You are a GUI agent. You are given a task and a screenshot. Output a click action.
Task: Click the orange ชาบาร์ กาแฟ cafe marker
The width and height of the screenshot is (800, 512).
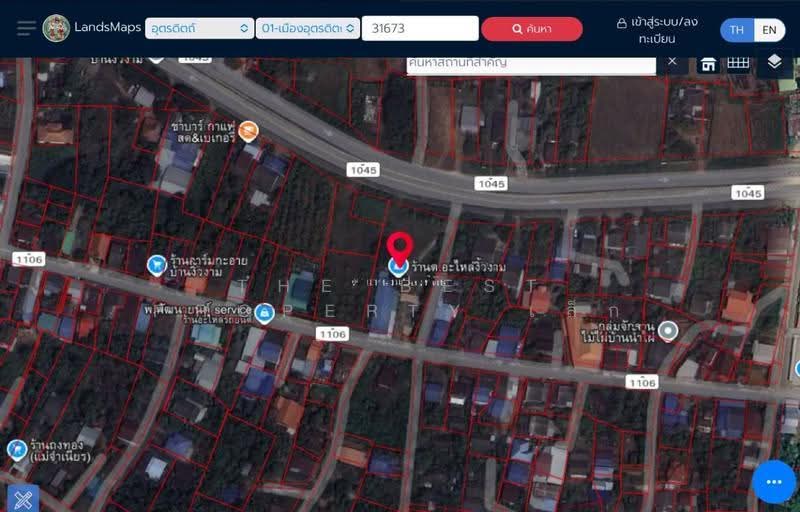tap(248, 132)
